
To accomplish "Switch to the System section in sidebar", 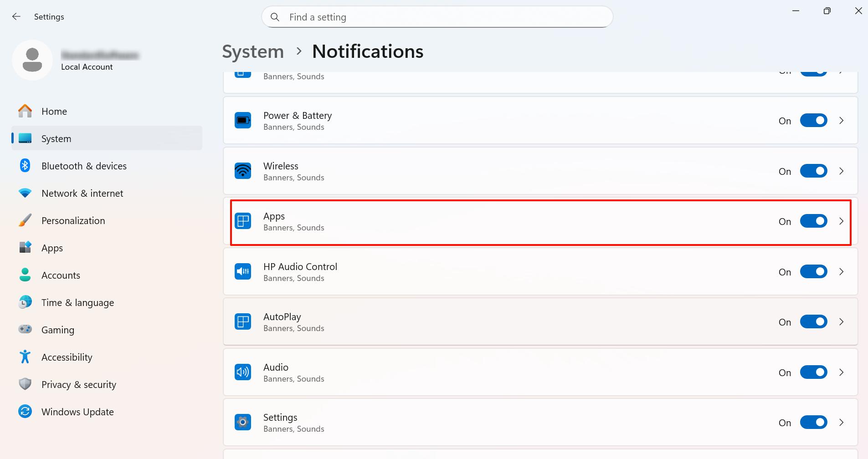I will click(56, 138).
